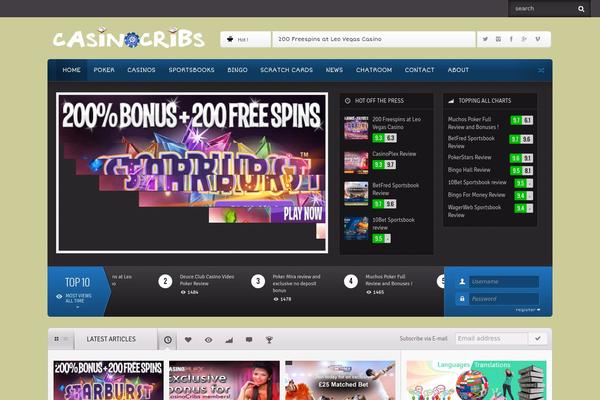600x400 pixels.
Task: Open WagerWeb Sportsbook Review in charts list
Action: (474, 211)
